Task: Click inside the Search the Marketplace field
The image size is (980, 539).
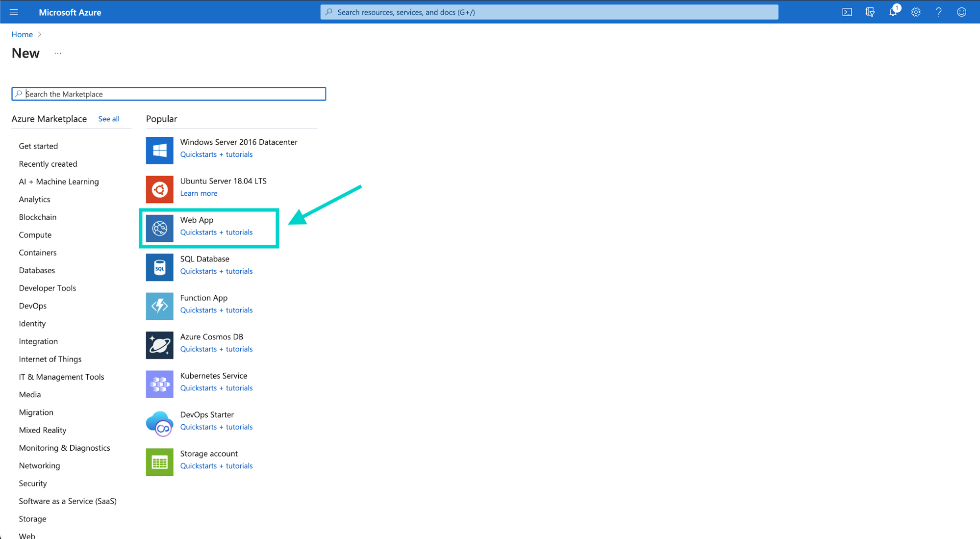Action: (x=169, y=94)
